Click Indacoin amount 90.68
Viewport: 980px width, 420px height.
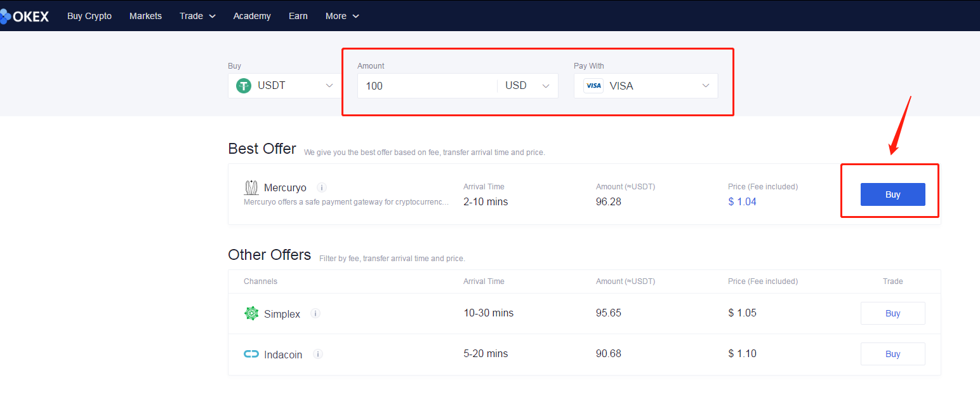(609, 353)
